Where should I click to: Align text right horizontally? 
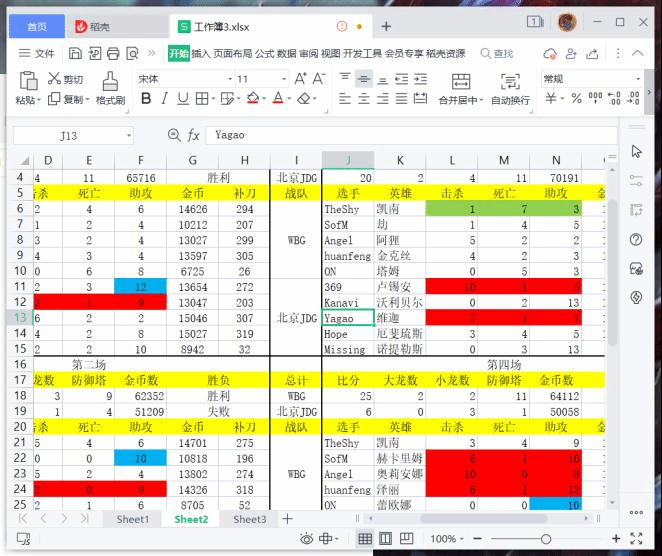383,99
